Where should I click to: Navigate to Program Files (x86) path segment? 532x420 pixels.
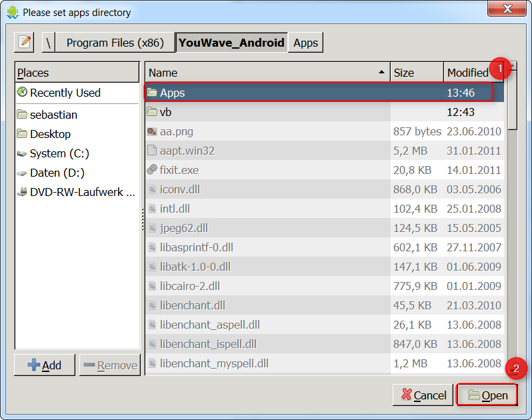click(x=115, y=43)
